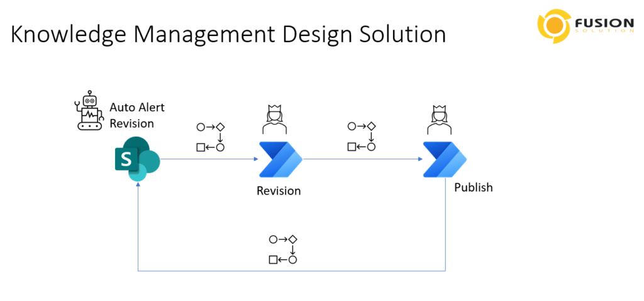Select the "Publish" label

(473, 188)
